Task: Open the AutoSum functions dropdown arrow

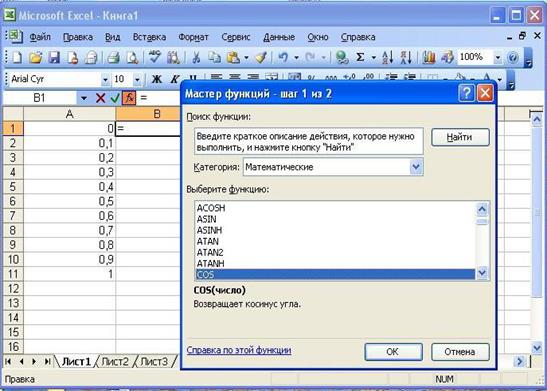Action: [x=373, y=58]
